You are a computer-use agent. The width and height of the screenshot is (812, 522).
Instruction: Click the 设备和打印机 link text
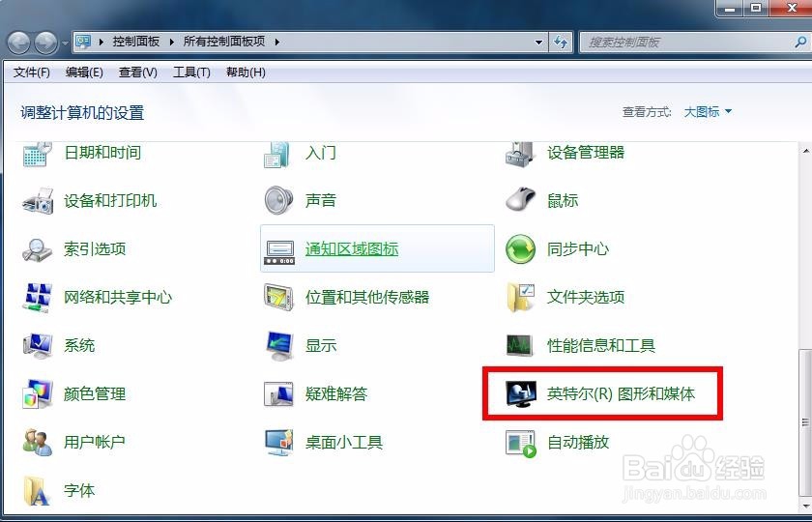pyautogui.click(x=110, y=200)
